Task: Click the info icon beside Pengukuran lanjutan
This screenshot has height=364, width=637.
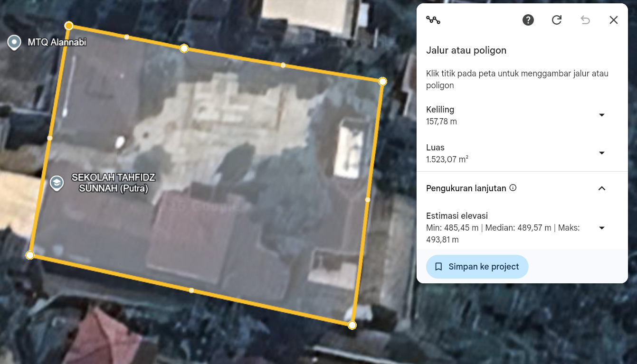Action: (513, 188)
